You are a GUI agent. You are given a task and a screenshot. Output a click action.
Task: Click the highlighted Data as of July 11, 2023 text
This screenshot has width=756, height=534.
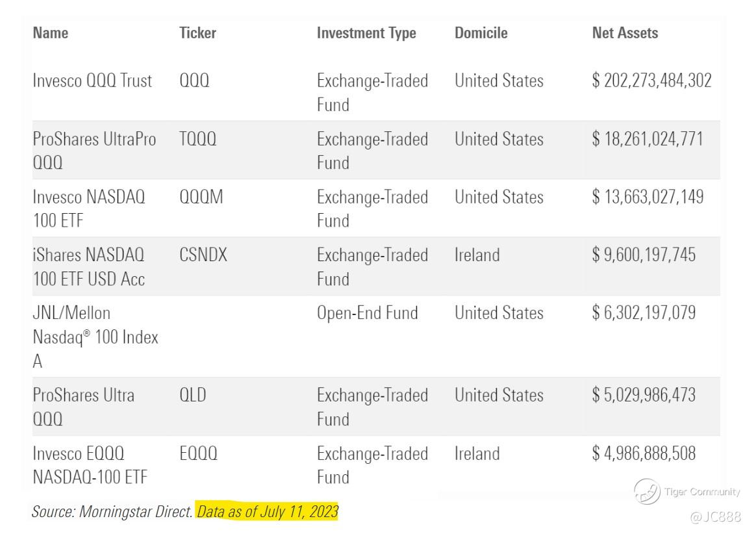pyautogui.click(x=268, y=512)
